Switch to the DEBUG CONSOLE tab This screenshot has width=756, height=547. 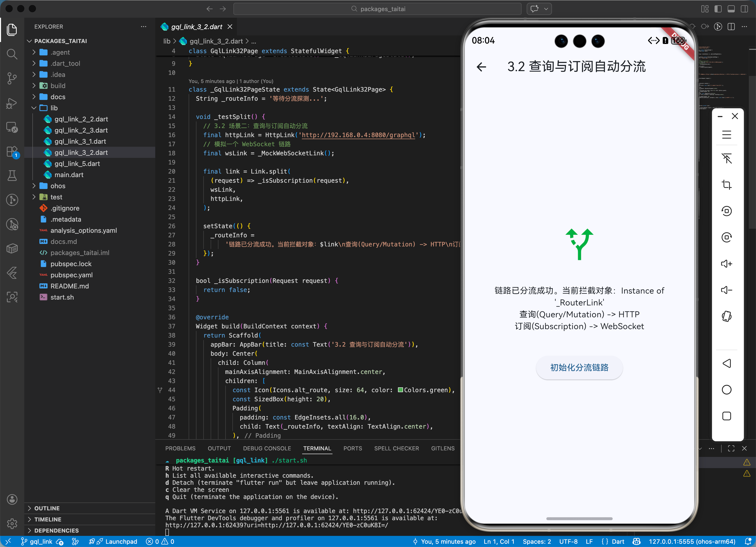click(267, 448)
